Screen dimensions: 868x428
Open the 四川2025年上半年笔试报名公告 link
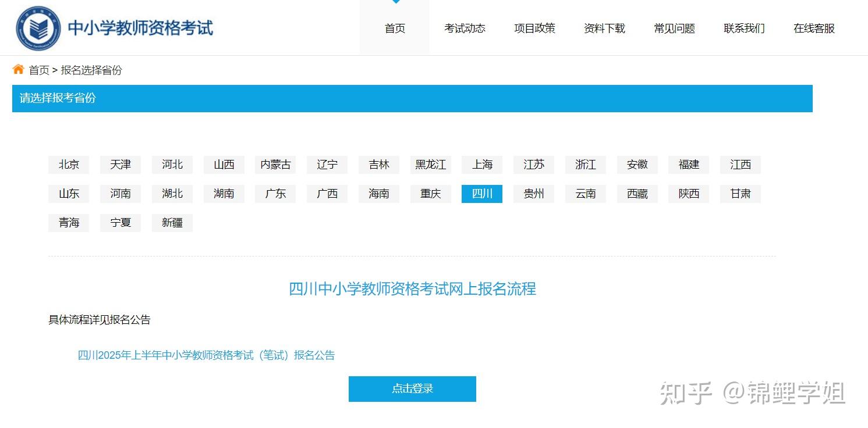point(206,355)
